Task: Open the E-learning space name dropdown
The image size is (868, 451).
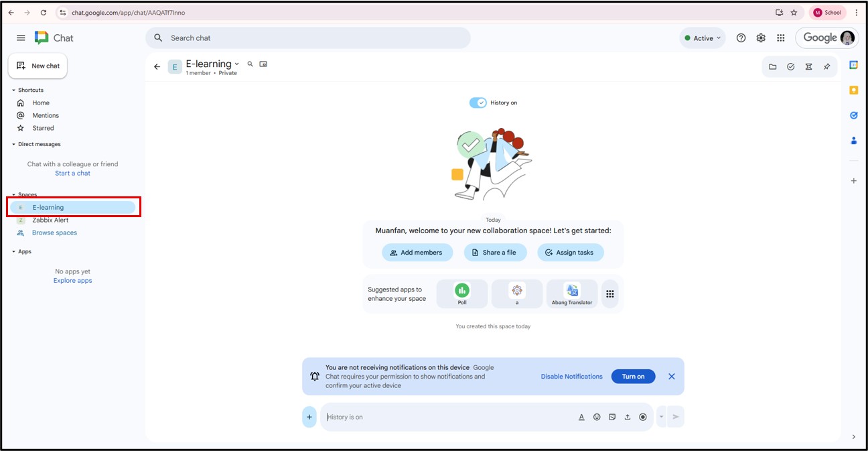Action: [x=237, y=64]
